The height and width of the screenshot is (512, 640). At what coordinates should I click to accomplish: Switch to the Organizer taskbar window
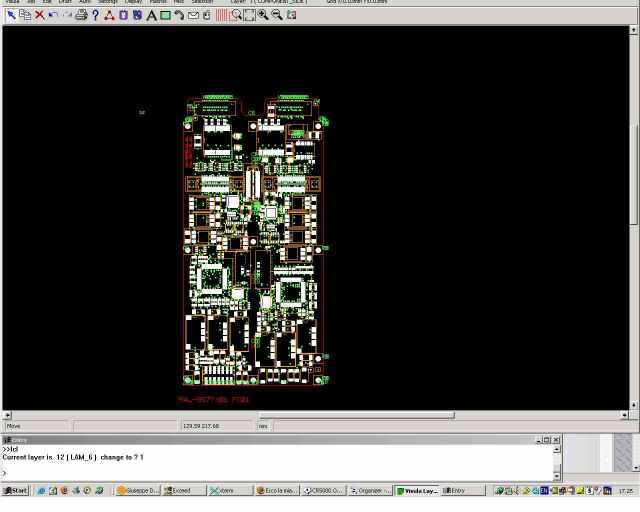point(370,490)
